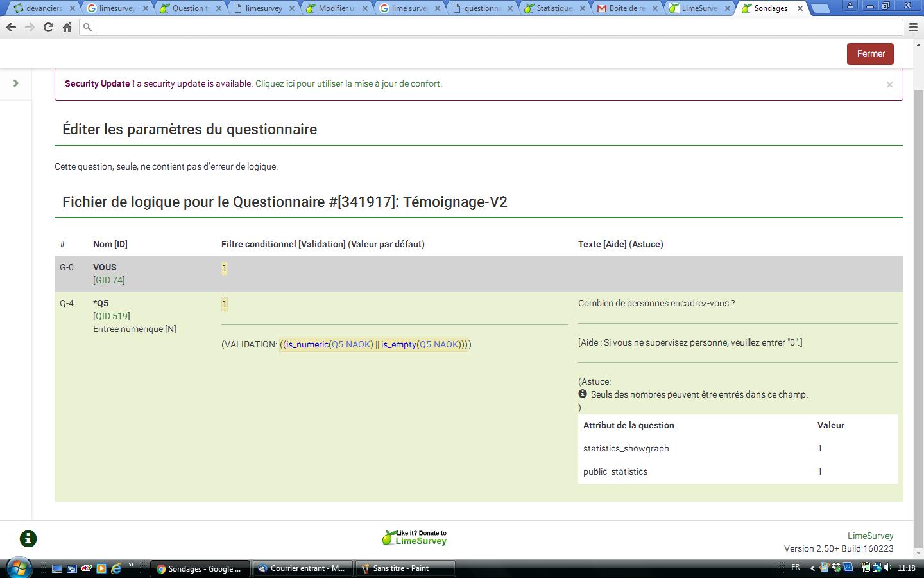This screenshot has height=578, width=924.
Task: Open the GID 74 group link
Action: point(109,280)
